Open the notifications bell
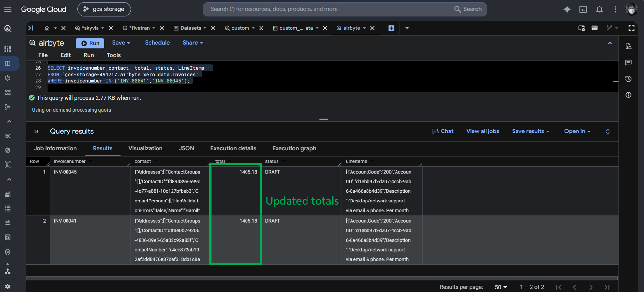 [x=599, y=9]
